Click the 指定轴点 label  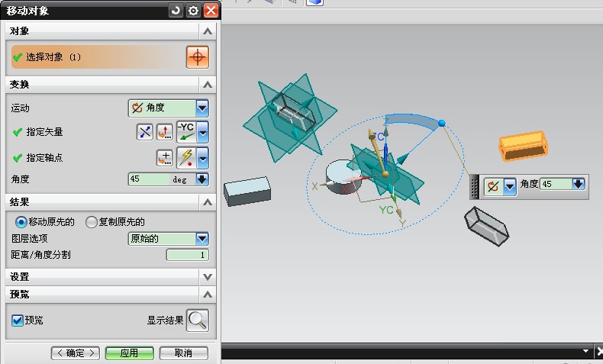pos(44,158)
